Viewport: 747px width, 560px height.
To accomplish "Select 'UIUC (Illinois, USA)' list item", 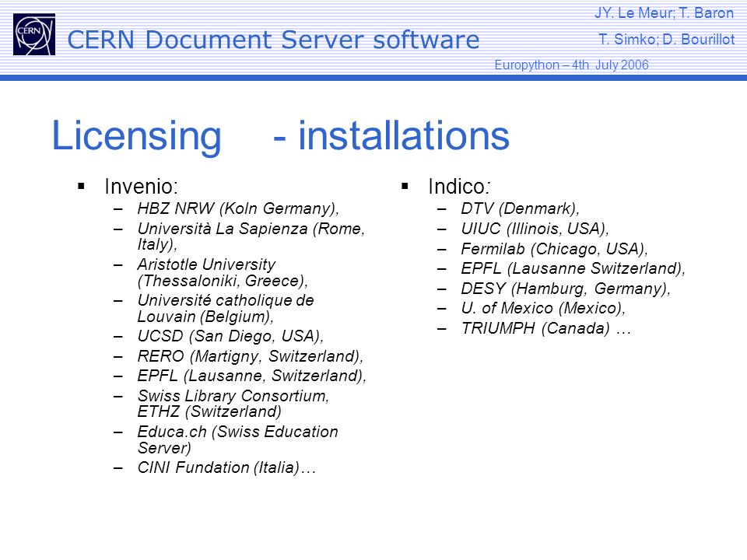I will (535, 229).
